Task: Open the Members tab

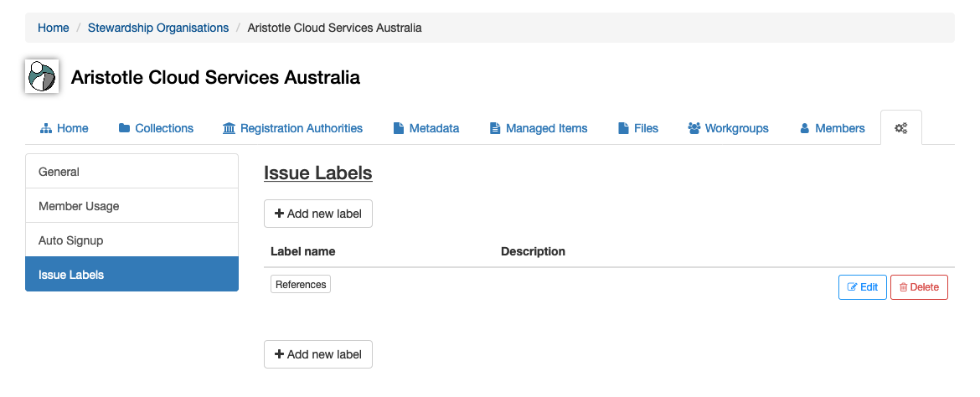Action: coord(832,128)
